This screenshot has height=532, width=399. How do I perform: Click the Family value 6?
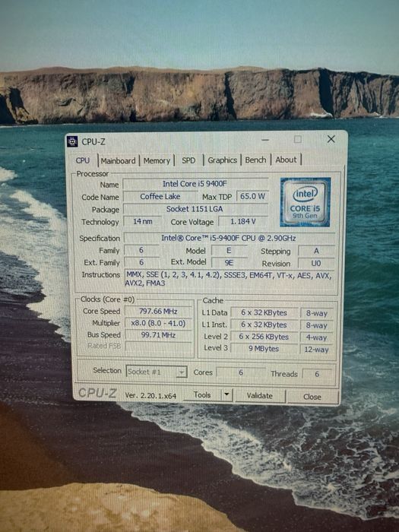coord(141,250)
